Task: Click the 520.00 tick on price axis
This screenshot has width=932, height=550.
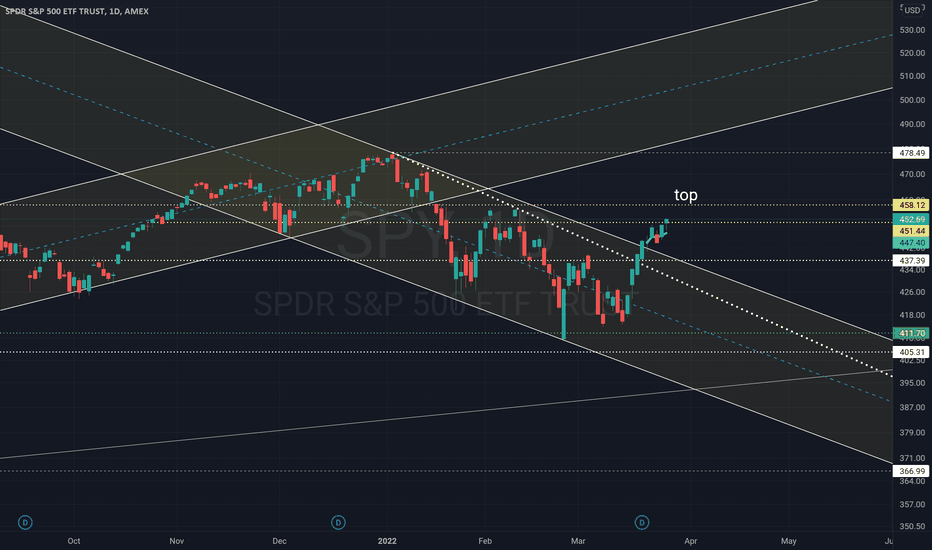Action: [912, 53]
